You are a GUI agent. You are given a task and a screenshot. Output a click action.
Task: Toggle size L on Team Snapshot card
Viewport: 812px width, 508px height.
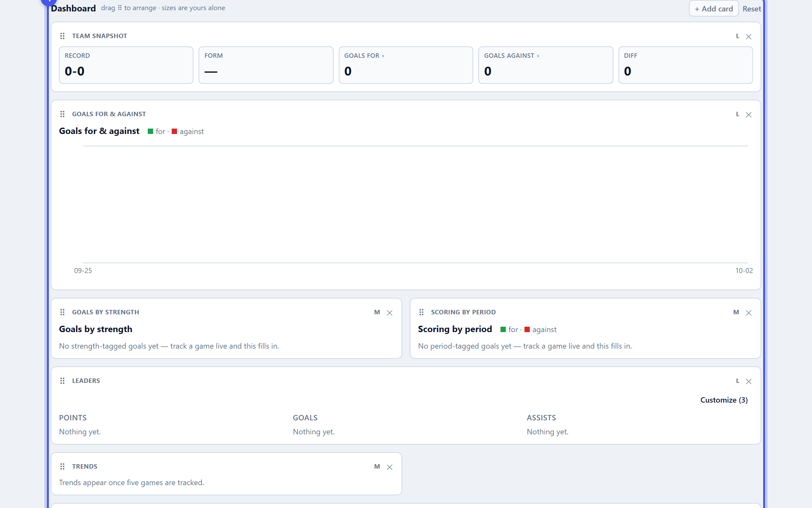(x=737, y=36)
